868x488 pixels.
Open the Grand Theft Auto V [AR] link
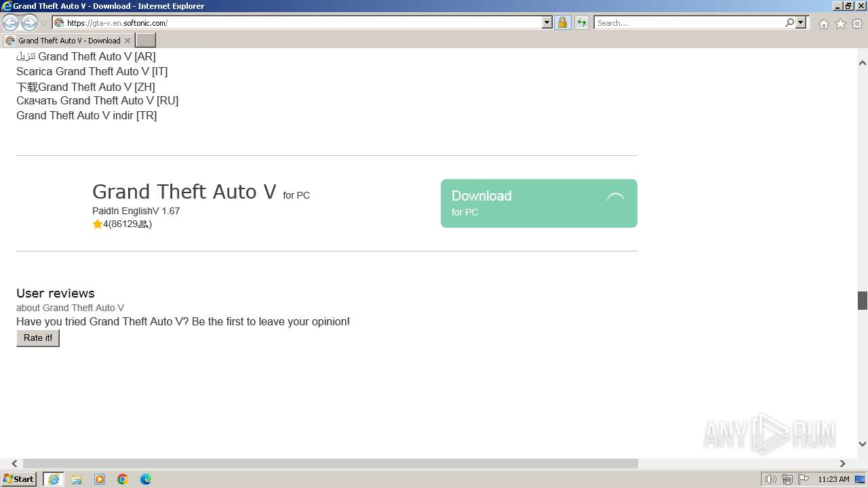pyautogui.click(x=86, y=56)
